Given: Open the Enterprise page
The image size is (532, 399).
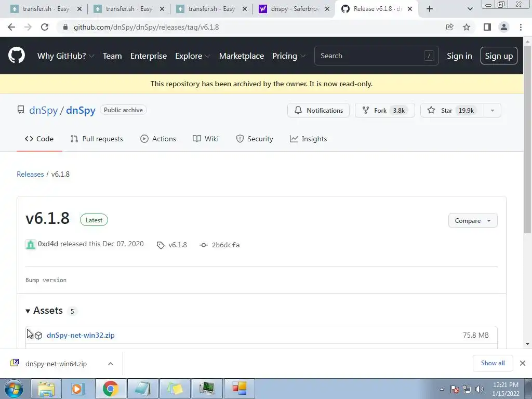Looking at the screenshot, I should click(148, 56).
